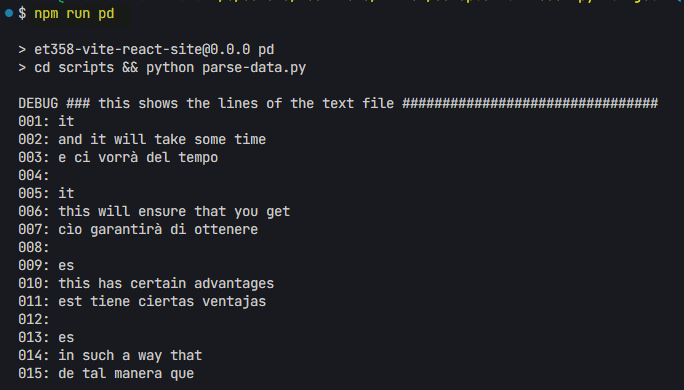
Task: Click line 010 'this has certain advantages'
Action: (166, 284)
